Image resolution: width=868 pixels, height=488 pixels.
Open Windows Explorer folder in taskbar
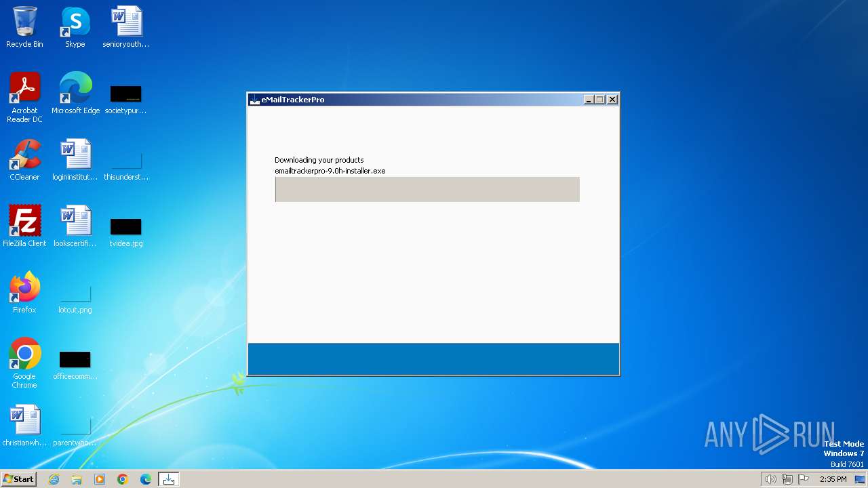[77, 479]
